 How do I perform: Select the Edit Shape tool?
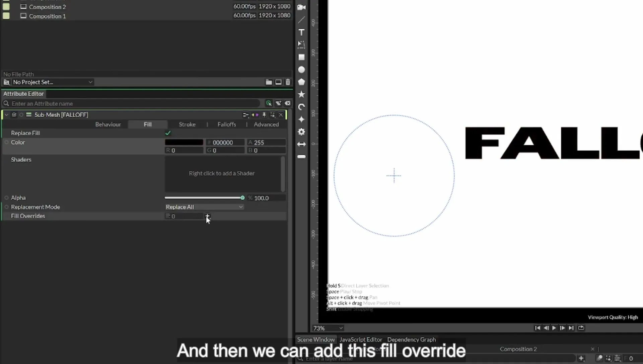click(301, 44)
